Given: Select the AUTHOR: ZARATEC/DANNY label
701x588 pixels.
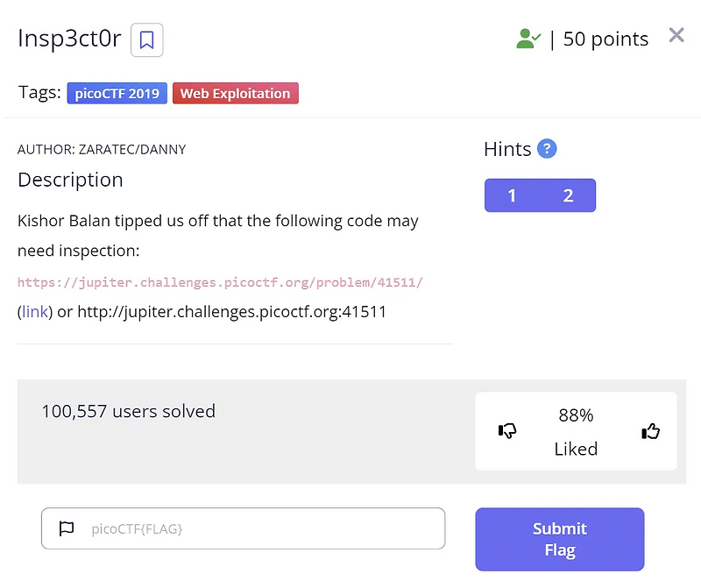Looking at the screenshot, I should [x=103, y=149].
